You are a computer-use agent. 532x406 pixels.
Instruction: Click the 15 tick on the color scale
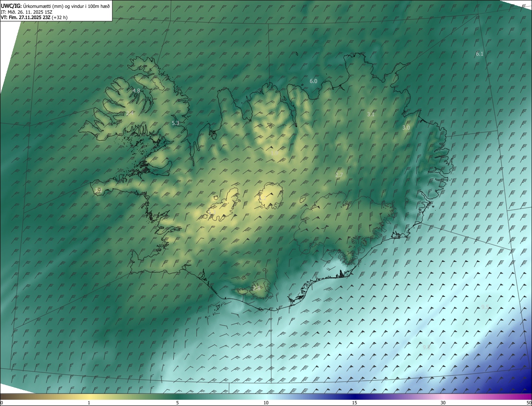click(x=355, y=403)
